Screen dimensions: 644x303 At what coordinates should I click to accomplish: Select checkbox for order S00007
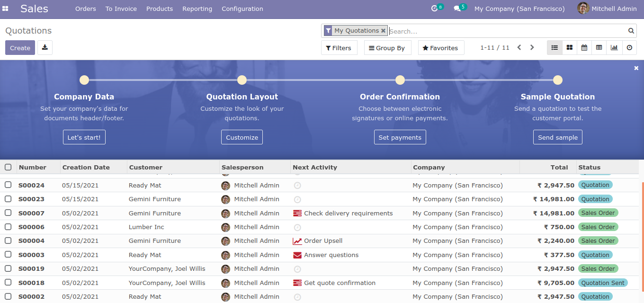click(8, 213)
